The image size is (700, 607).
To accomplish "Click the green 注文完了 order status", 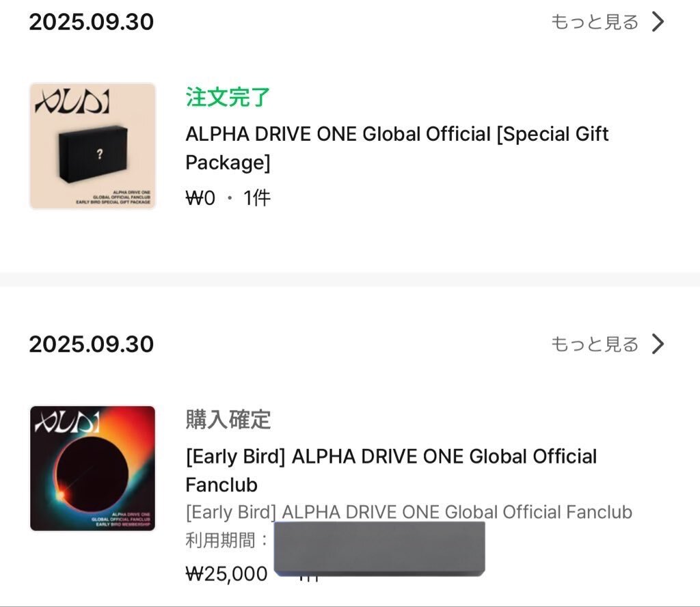I will pyautogui.click(x=226, y=98).
